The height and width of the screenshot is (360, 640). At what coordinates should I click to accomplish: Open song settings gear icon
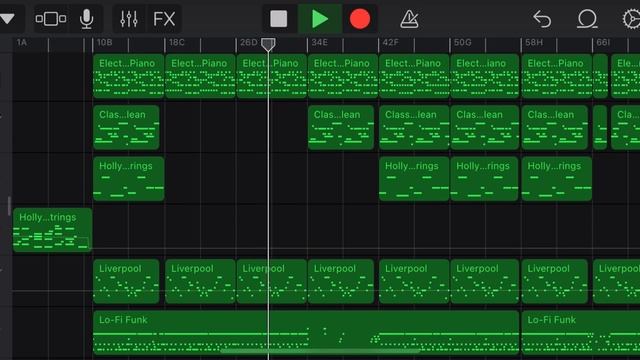631,19
